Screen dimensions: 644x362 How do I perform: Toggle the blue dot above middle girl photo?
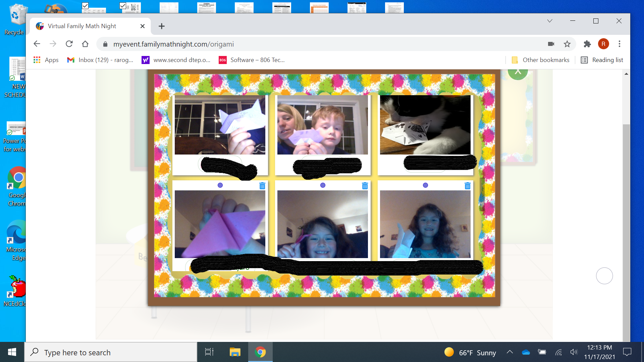[323, 185]
